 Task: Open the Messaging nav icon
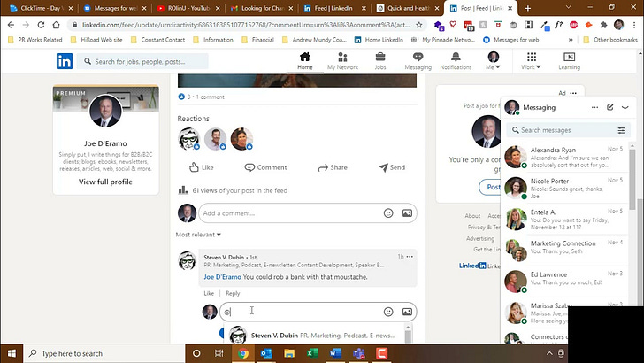point(418,61)
